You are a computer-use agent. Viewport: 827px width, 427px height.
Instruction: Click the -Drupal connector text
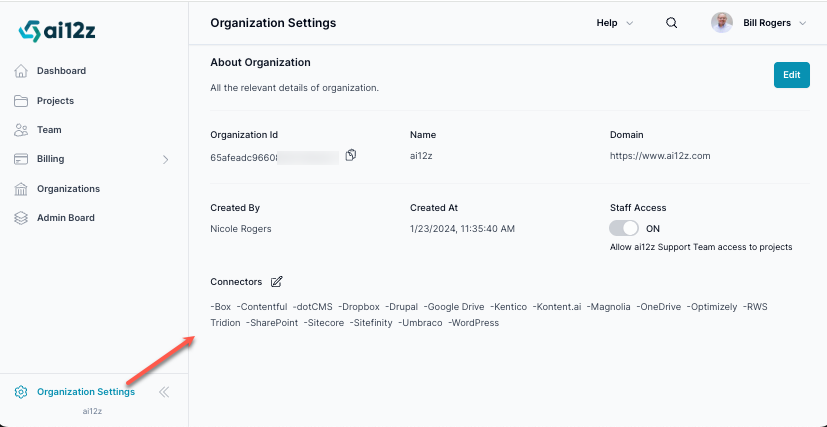402,307
